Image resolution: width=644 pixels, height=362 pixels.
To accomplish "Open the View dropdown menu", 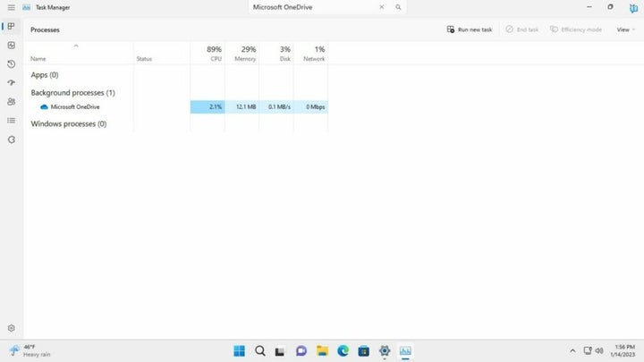I will tap(625, 29).
